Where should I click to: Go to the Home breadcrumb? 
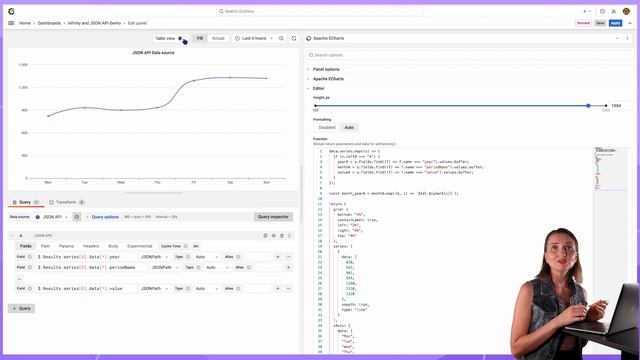[x=25, y=23]
